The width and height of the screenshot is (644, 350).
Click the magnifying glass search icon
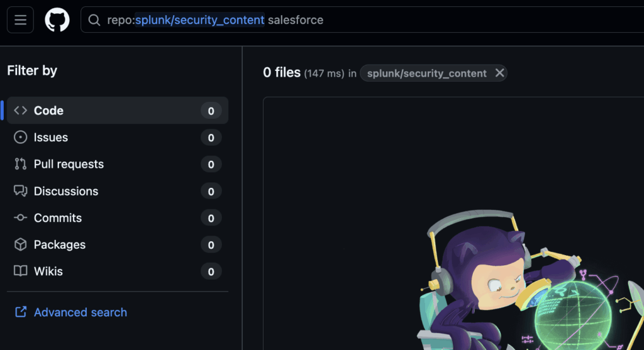tap(94, 20)
